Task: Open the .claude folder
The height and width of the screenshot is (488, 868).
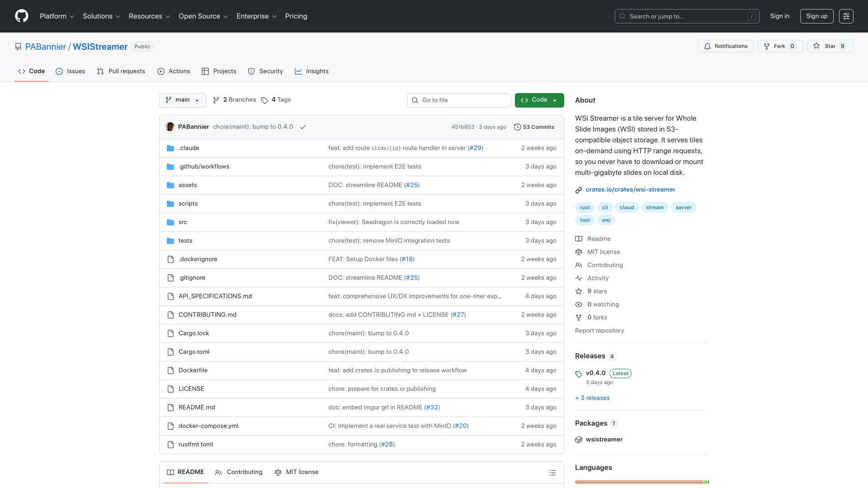Action: [x=189, y=148]
